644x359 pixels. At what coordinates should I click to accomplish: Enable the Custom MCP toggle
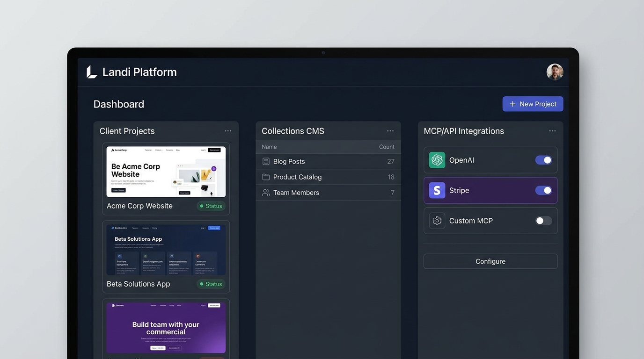click(x=543, y=221)
